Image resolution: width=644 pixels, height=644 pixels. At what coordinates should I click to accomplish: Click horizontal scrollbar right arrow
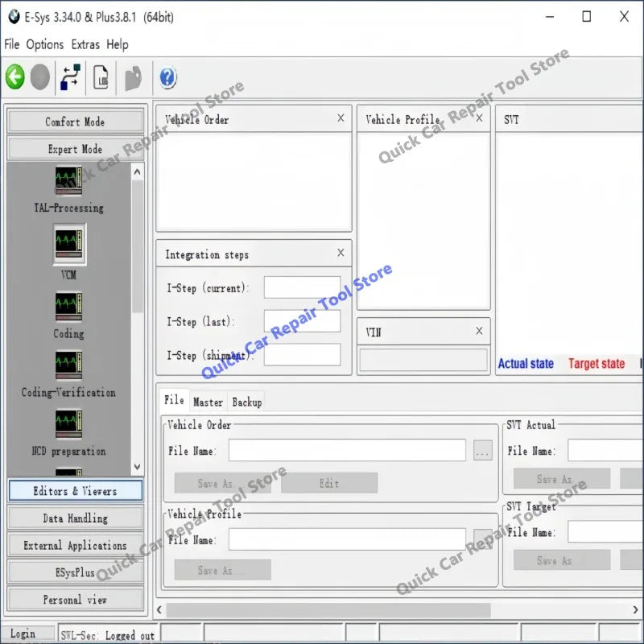[x=635, y=610]
